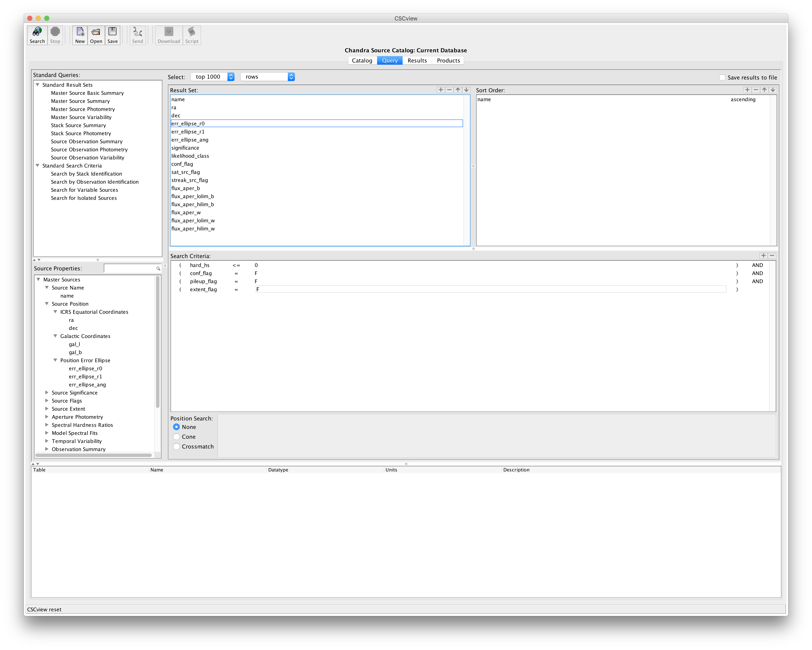Click the Open query folder icon
The width and height of the screenshot is (812, 650).
point(96,32)
